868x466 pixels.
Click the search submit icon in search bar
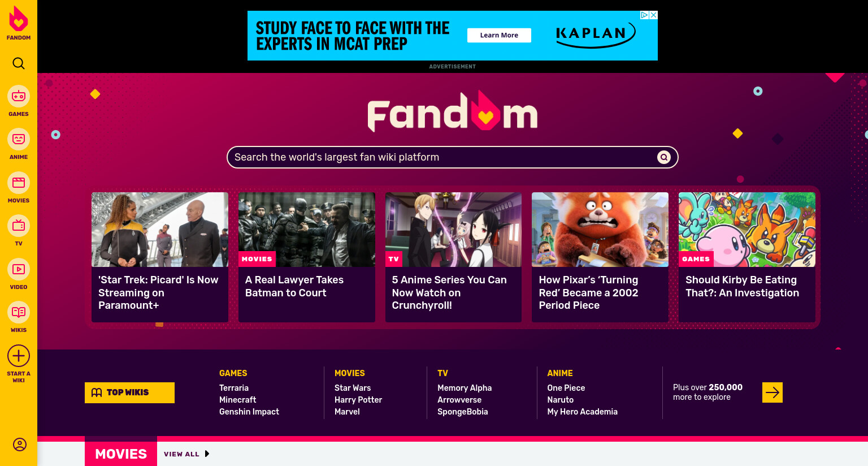[x=664, y=157]
